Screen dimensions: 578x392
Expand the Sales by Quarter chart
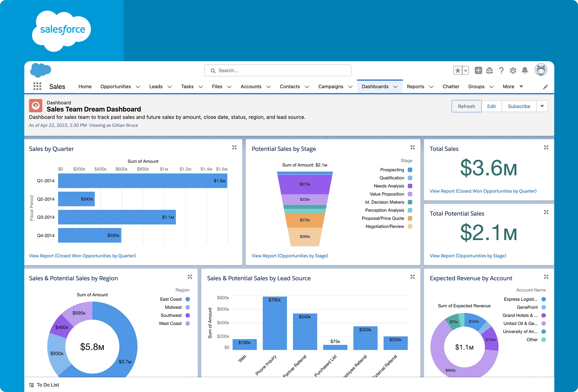point(234,148)
